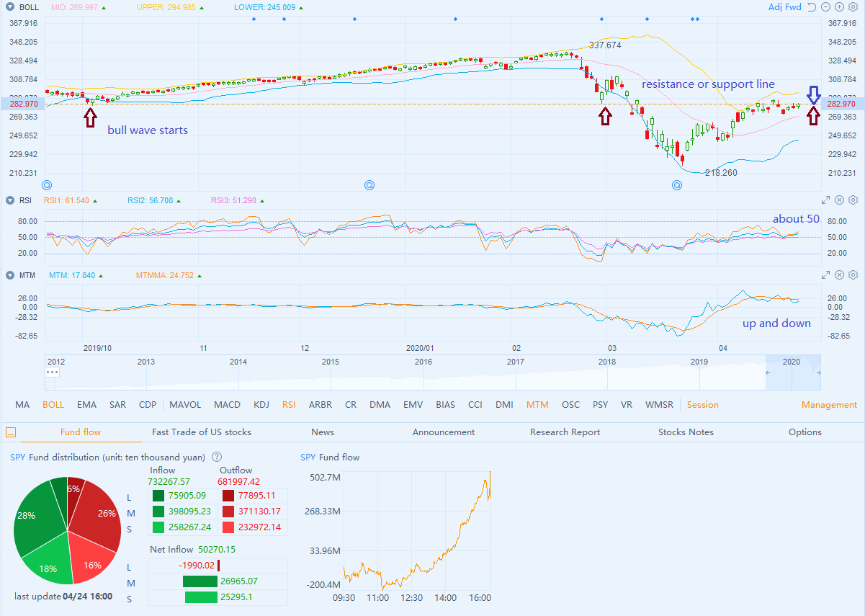
Task: Click the event marker icon below October 2019
Action: coord(48,184)
